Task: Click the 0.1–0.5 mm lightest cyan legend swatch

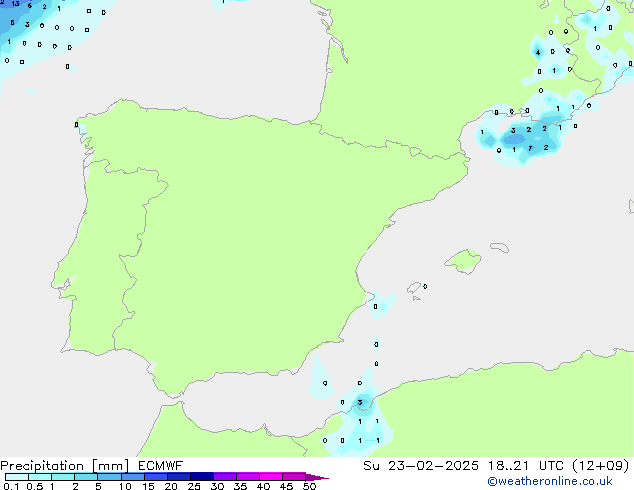Action: pyautogui.click(x=17, y=477)
